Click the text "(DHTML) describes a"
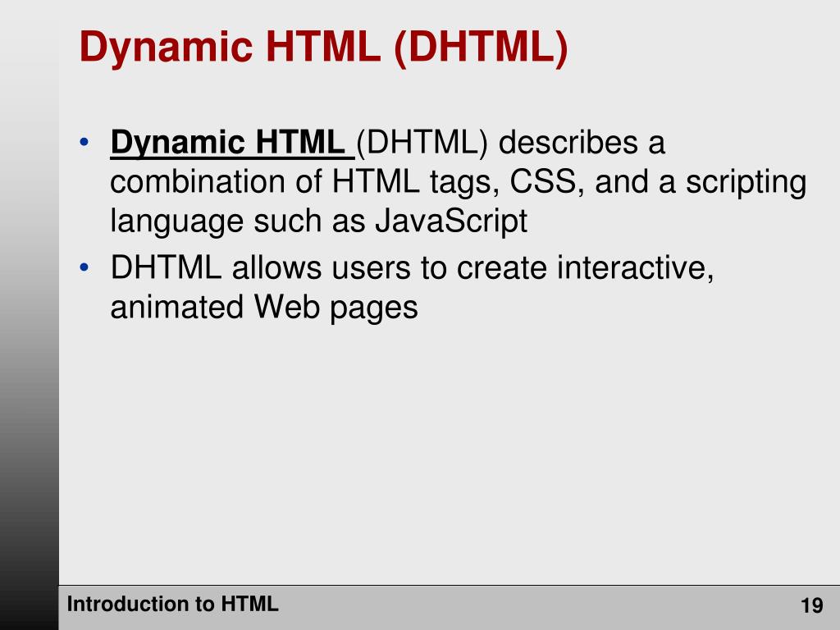Viewport: 840px width, 630px height. pos(510,143)
